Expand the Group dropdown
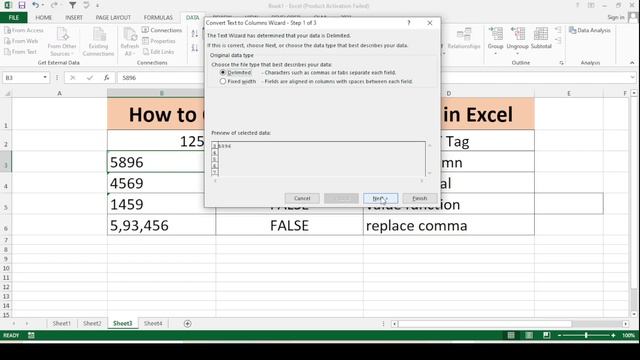Viewport: 640px width, 360px height. 495,53
